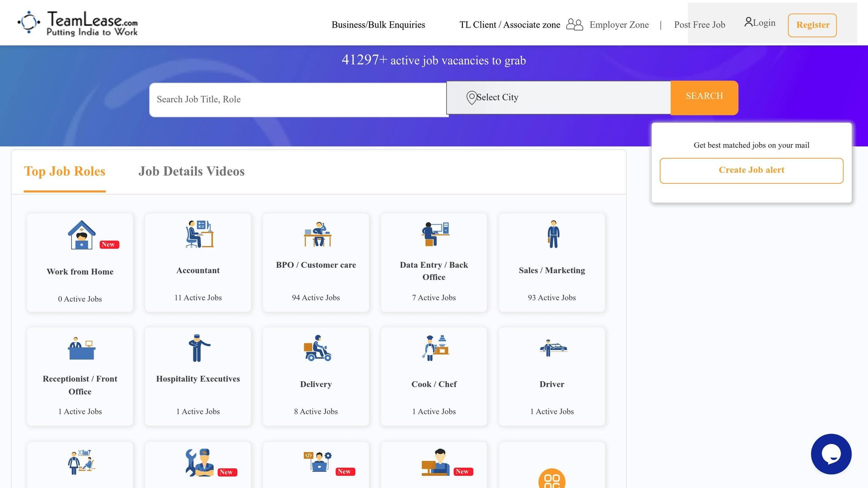The height and width of the screenshot is (488, 868).
Task: Click the TeamLease.com logo
Action: coord(78,23)
